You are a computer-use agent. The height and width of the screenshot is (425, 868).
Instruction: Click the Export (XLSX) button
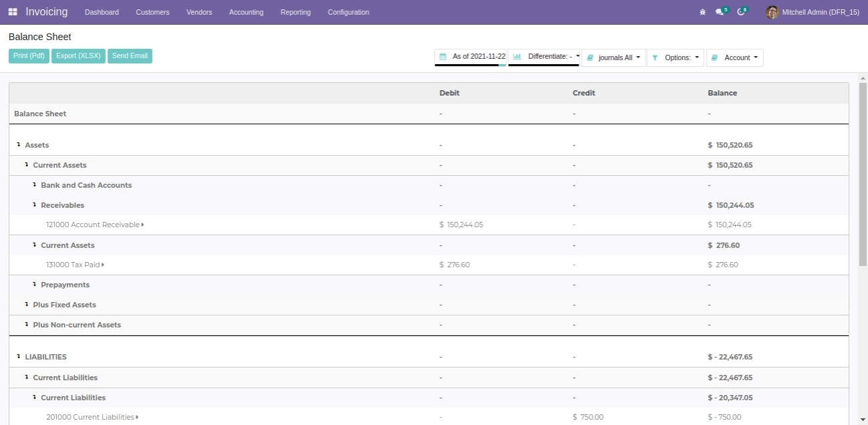click(x=78, y=56)
